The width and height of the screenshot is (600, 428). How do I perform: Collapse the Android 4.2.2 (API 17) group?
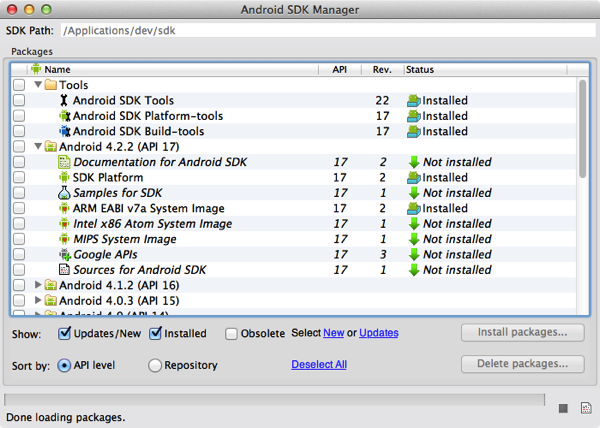point(38,146)
